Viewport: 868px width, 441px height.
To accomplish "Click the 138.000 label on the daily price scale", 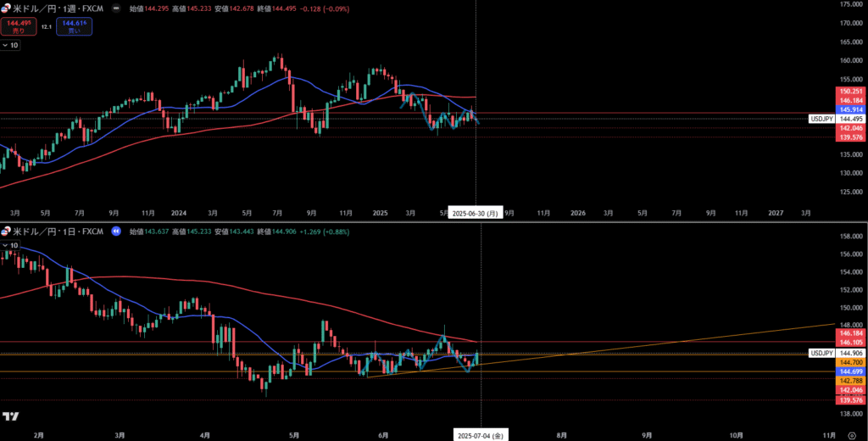I will [x=849, y=414].
